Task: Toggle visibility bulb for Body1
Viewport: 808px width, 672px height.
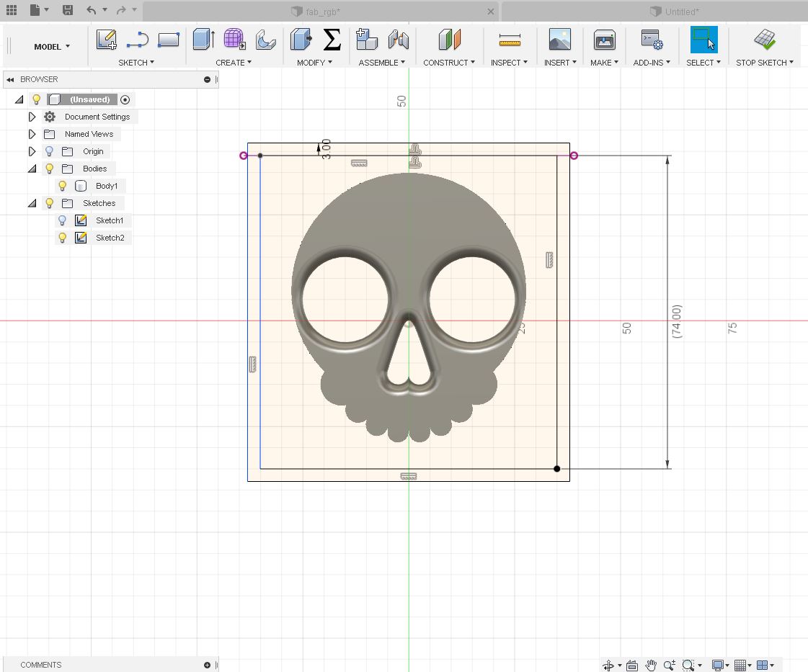Action: click(x=63, y=186)
